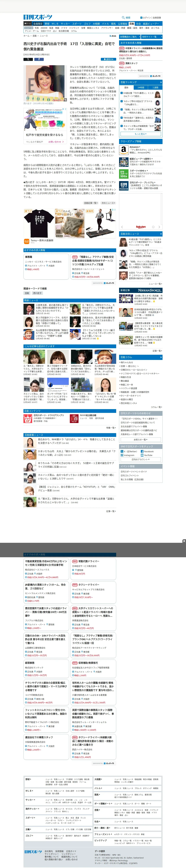The image size is (186, 868).
Task: Expand the footer 大相撲 category
Action: pyautogui.click(x=98, y=779)
